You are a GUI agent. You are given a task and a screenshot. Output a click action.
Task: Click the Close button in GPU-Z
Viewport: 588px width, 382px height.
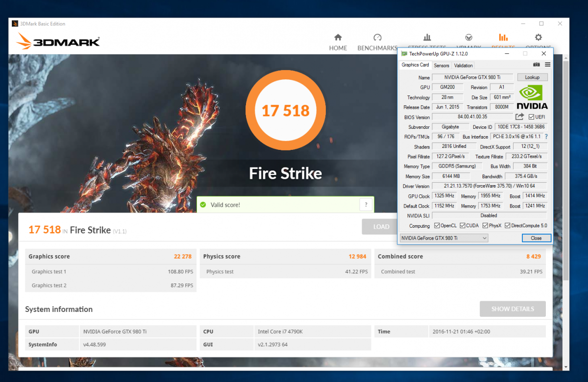536,238
